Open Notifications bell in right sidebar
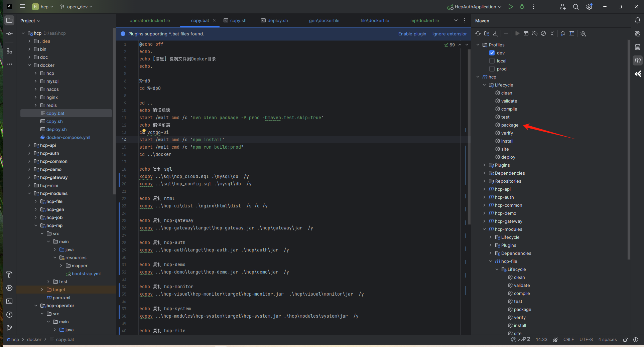The image size is (644, 347). (x=638, y=20)
